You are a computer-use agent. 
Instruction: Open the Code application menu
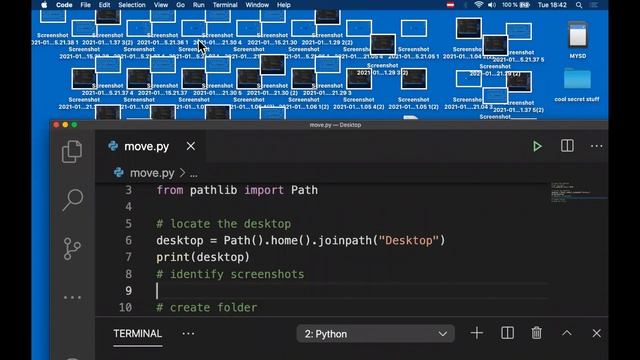click(64, 5)
